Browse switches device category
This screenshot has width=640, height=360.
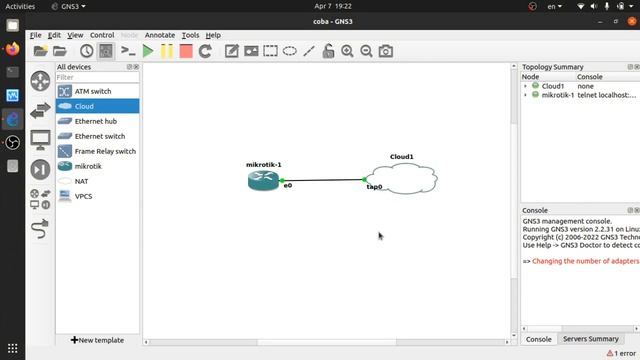[40, 111]
